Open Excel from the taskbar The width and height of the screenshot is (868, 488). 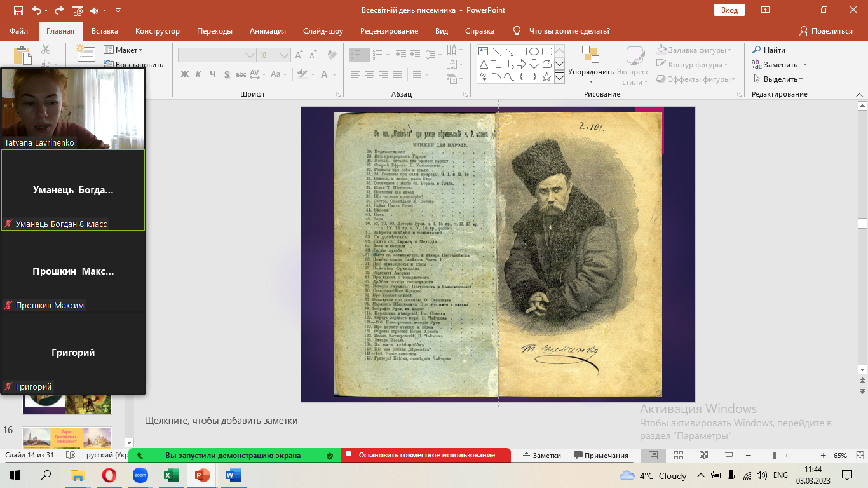coord(171,475)
